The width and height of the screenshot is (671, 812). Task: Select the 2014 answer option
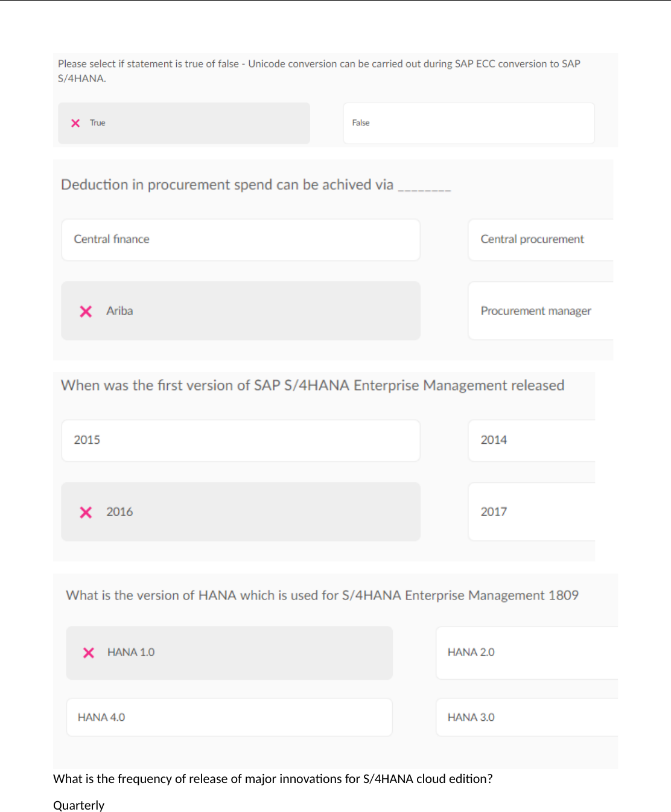click(x=531, y=441)
